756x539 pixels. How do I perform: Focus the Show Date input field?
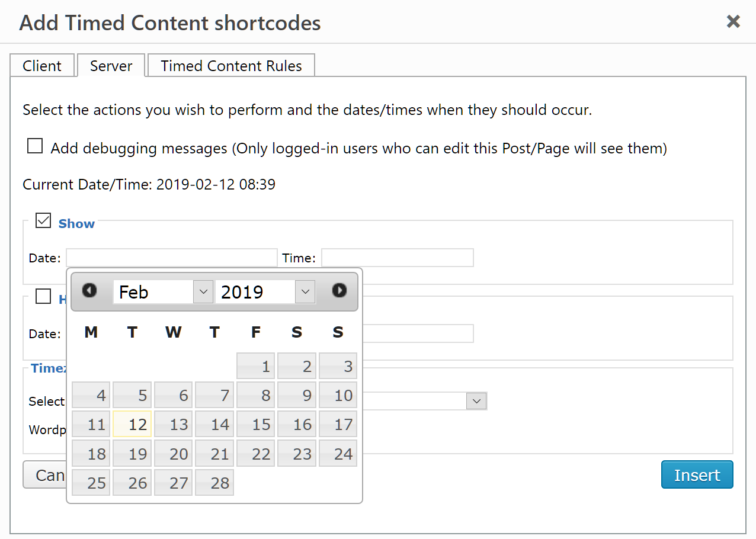click(172, 258)
